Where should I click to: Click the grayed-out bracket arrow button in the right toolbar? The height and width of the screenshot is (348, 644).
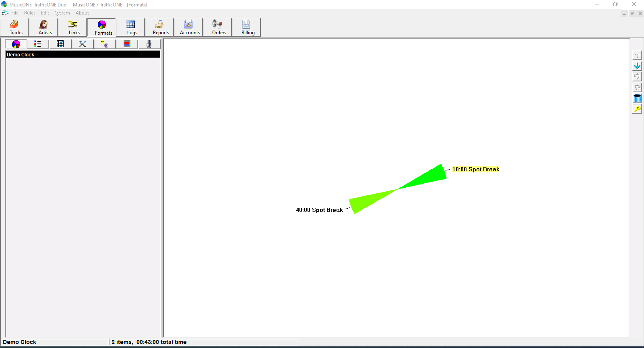tap(637, 55)
